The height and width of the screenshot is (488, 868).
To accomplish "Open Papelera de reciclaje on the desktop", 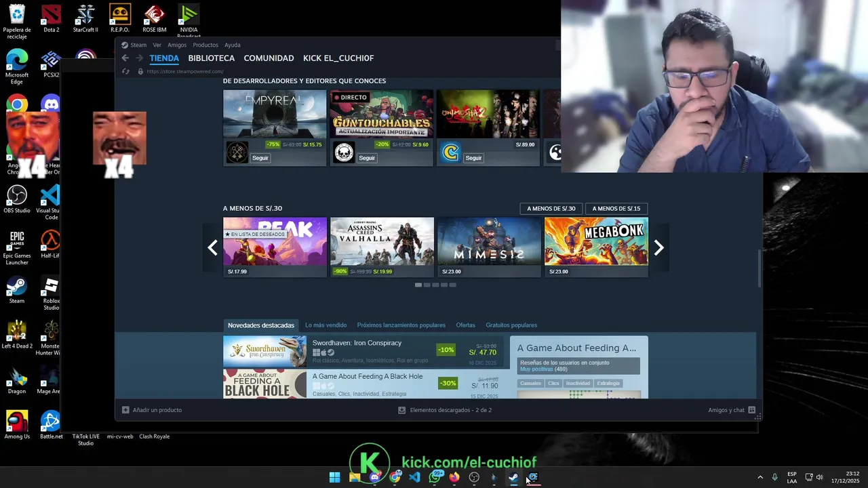I will point(17,22).
